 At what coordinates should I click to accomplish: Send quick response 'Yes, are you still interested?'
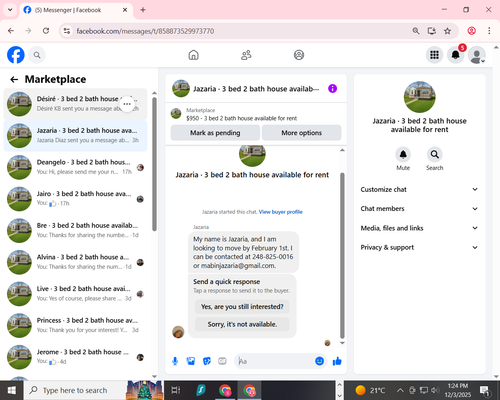click(242, 307)
